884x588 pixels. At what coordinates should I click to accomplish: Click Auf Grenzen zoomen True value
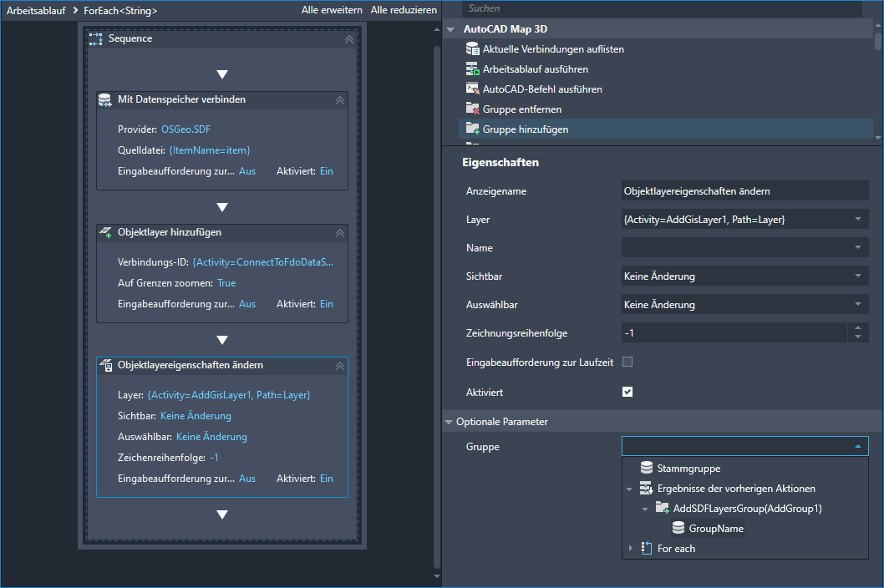[226, 283]
